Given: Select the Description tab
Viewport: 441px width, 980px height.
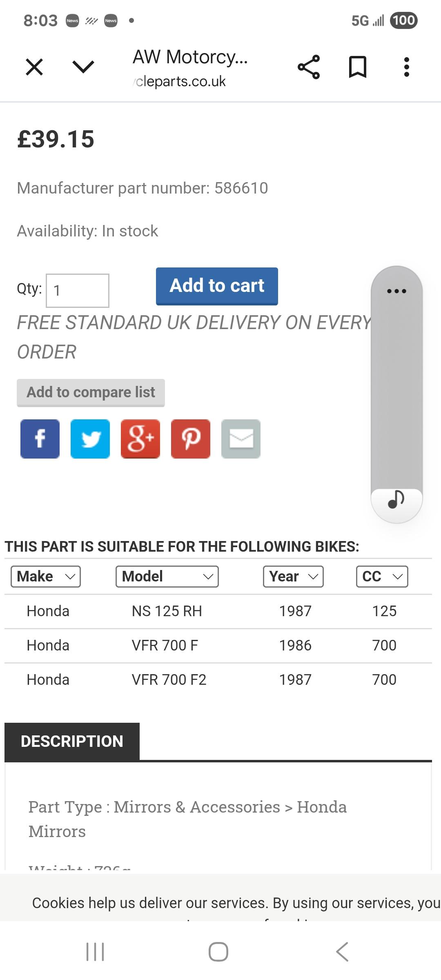Looking at the screenshot, I should (72, 741).
